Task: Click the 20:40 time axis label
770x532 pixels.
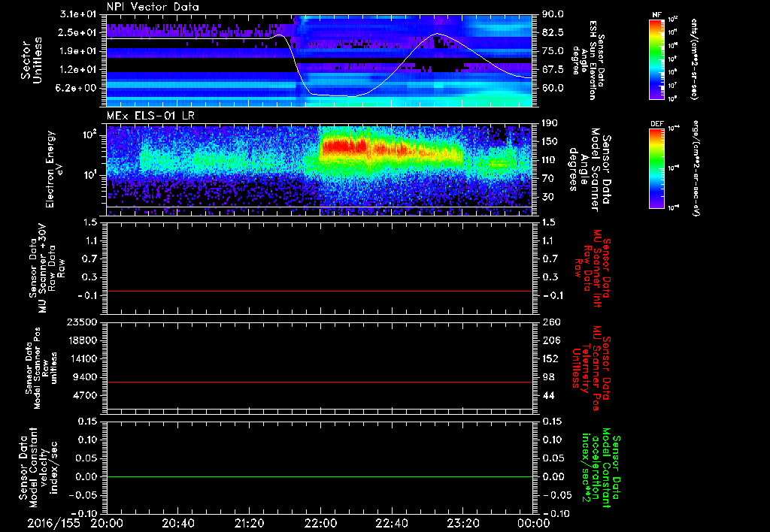Action: (177, 523)
